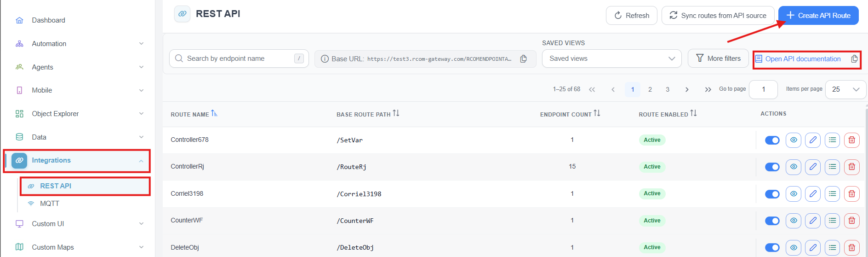Image resolution: width=868 pixels, height=257 pixels.
Task: Go to the next page arrow
Action: point(687,89)
